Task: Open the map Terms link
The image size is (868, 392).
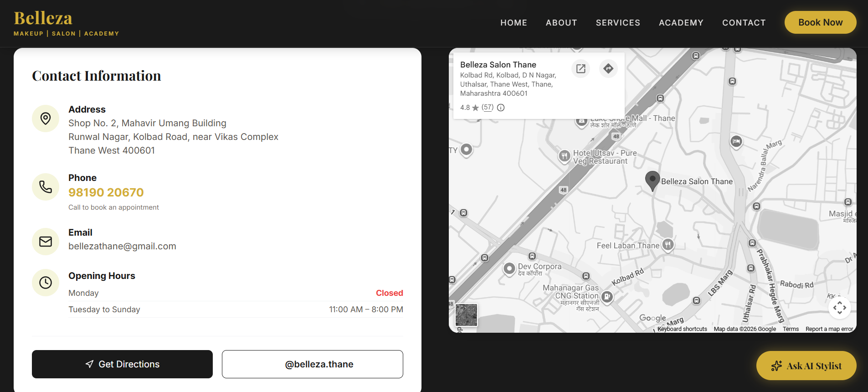Action: click(x=791, y=329)
